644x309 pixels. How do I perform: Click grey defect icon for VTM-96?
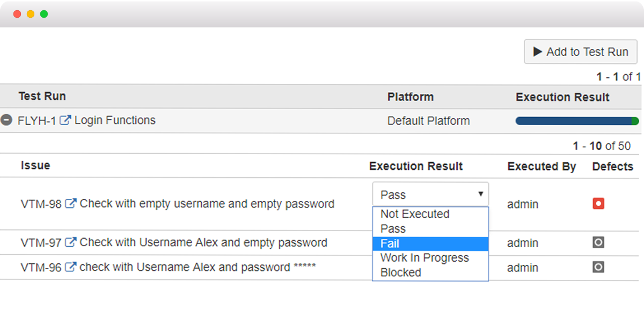point(598,267)
